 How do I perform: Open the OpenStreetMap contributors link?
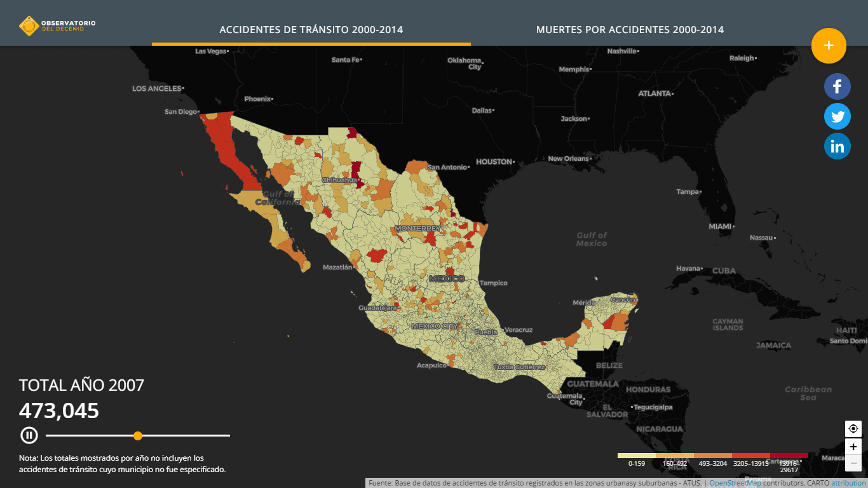point(735,483)
